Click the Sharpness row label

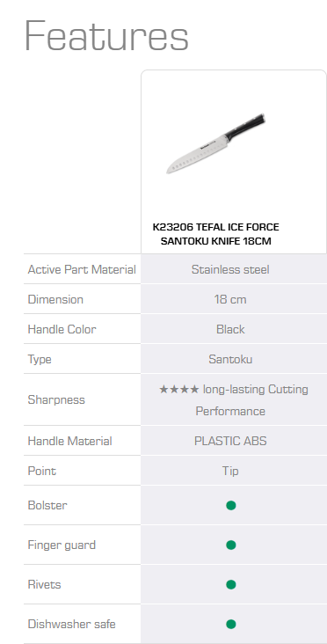click(56, 399)
